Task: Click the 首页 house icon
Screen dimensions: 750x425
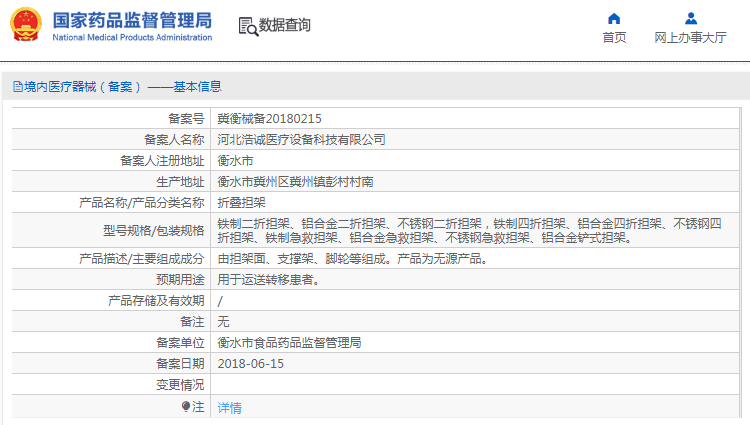Action: point(614,18)
